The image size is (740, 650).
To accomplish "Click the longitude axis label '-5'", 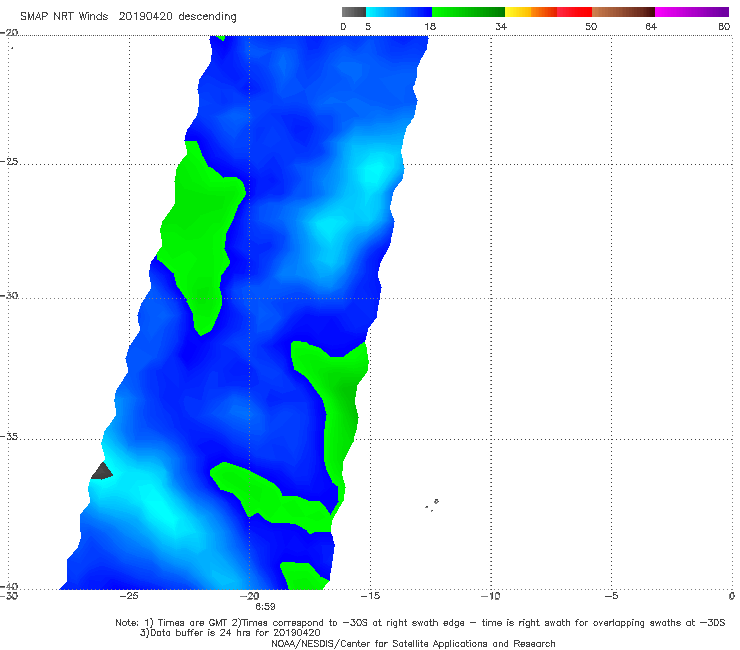I will 611,596.
